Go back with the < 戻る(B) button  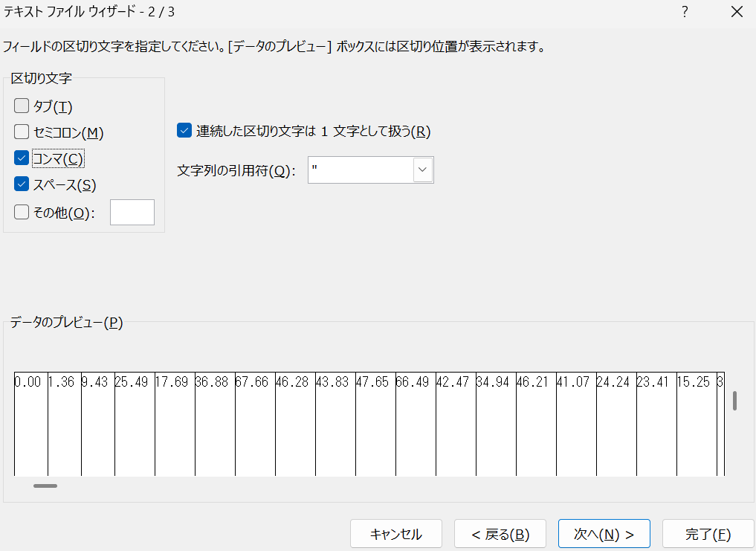[500, 534]
